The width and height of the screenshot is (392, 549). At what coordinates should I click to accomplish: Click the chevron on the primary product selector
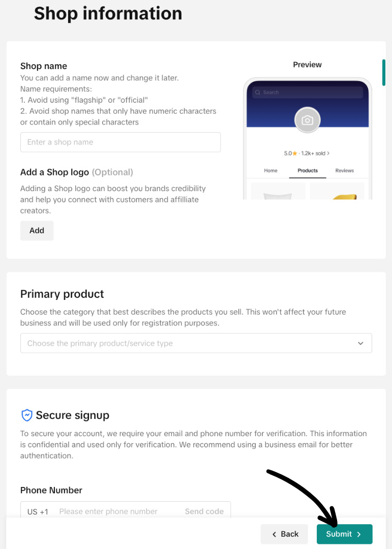click(360, 343)
